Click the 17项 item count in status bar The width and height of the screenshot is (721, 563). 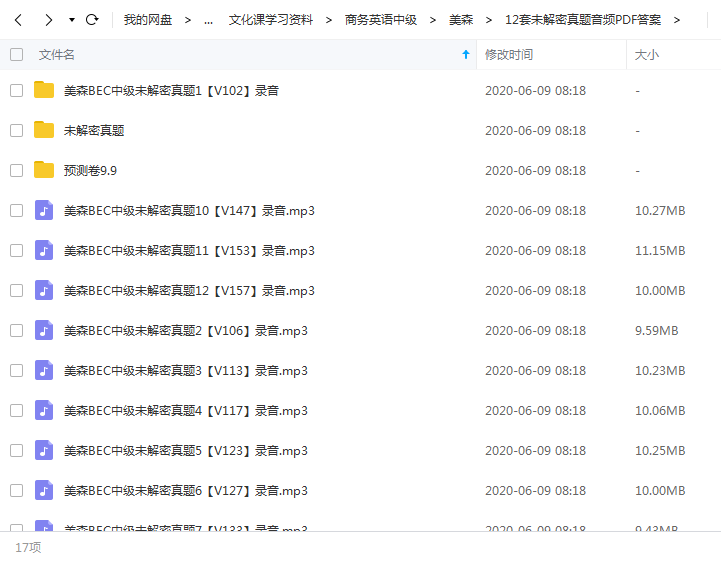(x=28, y=547)
